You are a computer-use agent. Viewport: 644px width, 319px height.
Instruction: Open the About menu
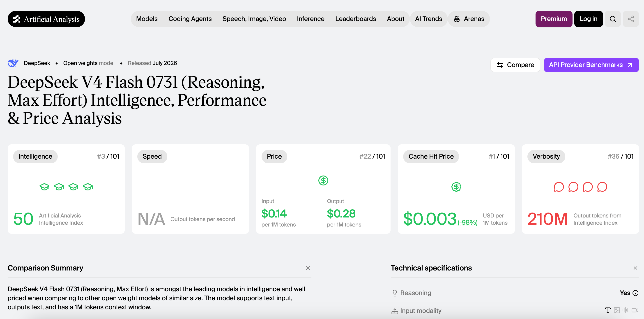396,19
